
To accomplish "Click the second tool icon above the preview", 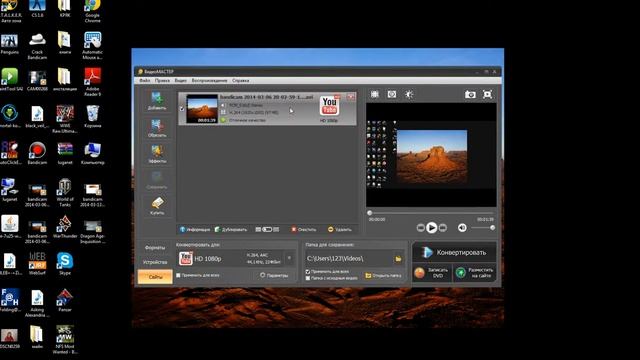I will [x=392, y=94].
